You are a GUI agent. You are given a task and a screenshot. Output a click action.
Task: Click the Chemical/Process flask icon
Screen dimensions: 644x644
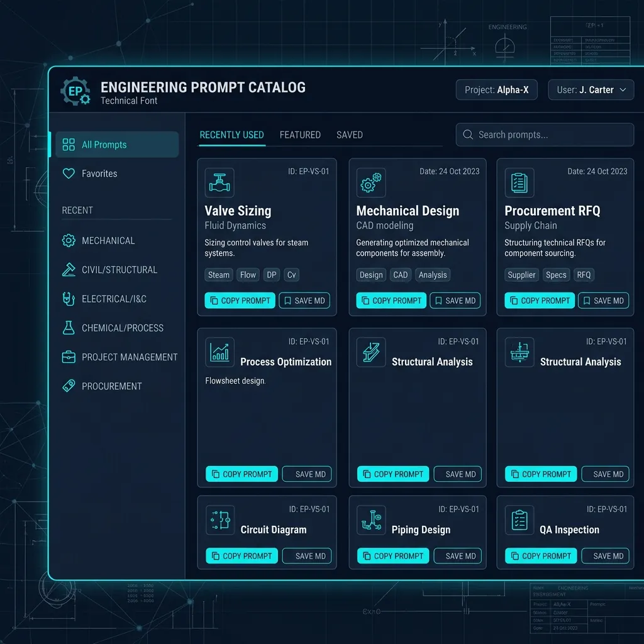tap(69, 328)
